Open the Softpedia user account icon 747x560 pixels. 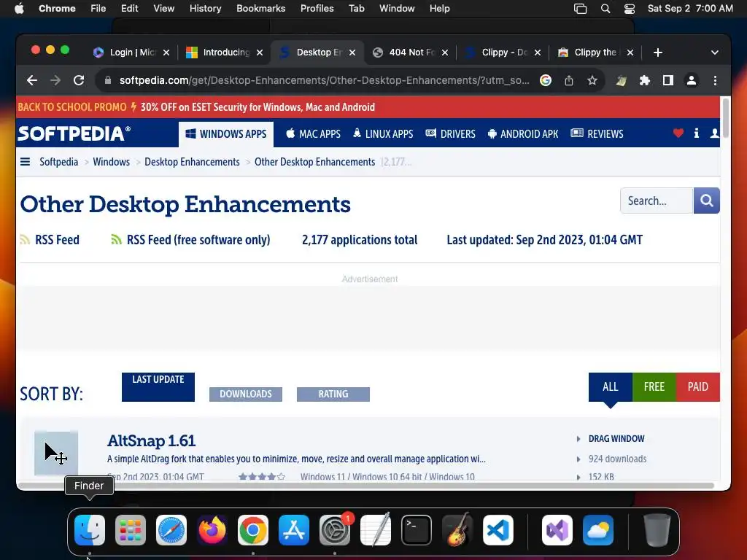coord(714,133)
